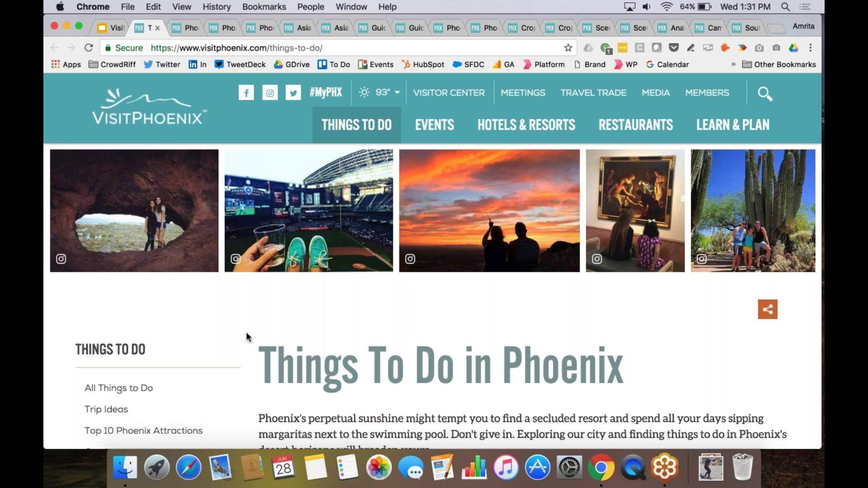Select the THINGS TO DO menu tab

click(356, 125)
